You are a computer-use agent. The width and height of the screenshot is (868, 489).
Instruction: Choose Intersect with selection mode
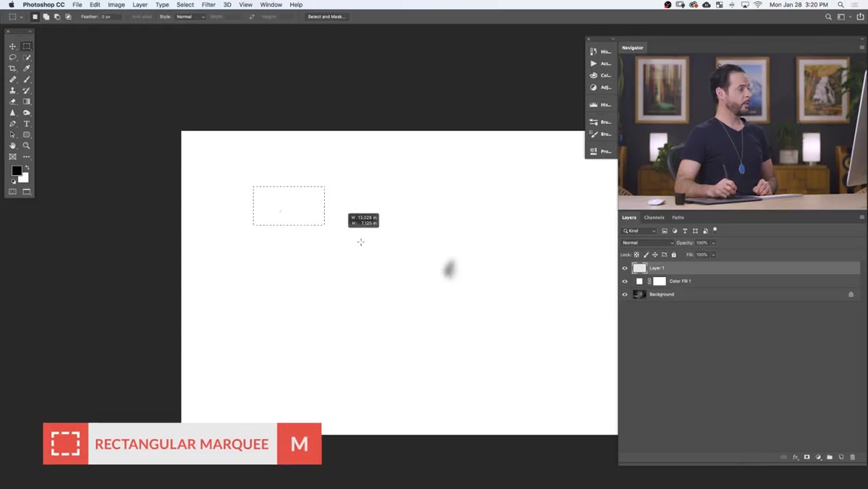tap(69, 17)
